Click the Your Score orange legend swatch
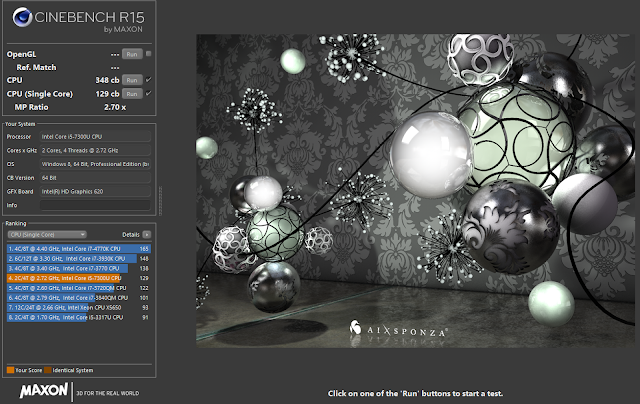Viewport: 640px width, 404px height. point(11,370)
